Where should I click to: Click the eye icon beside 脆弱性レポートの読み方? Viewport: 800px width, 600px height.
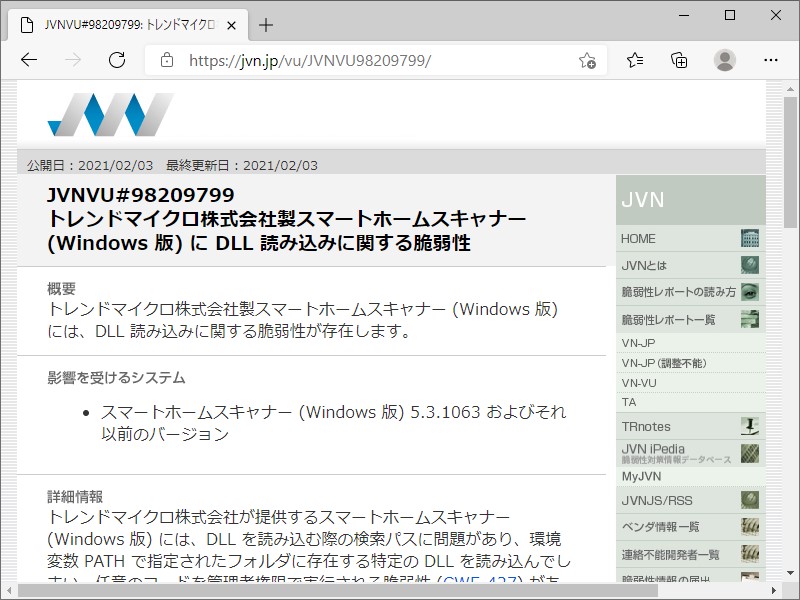750,292
